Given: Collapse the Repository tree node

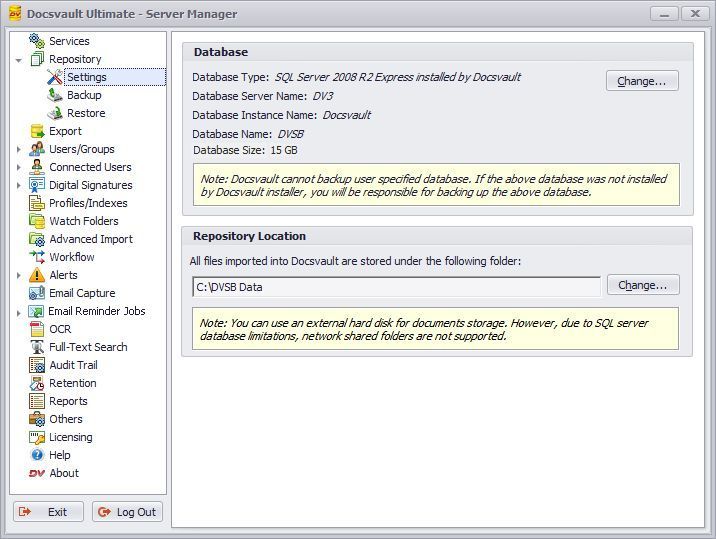Looking at the screenshot, I should pos(18,60).
